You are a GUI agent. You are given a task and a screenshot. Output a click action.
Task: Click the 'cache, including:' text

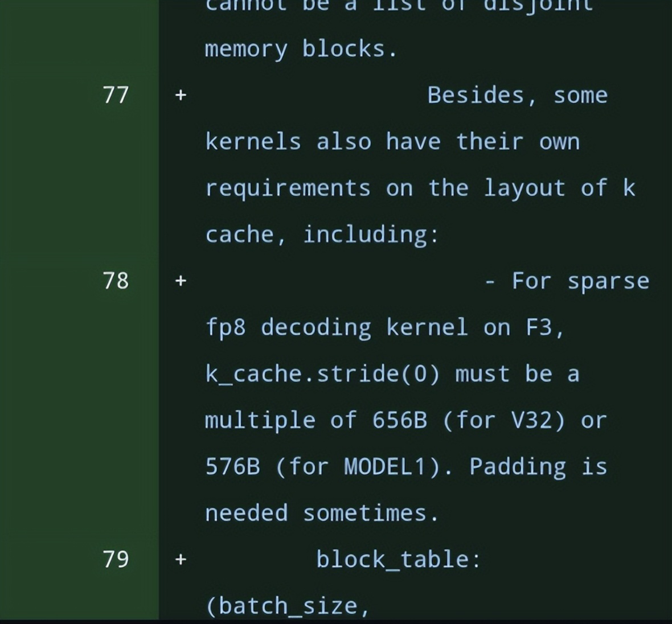click(x=322, y=234)
